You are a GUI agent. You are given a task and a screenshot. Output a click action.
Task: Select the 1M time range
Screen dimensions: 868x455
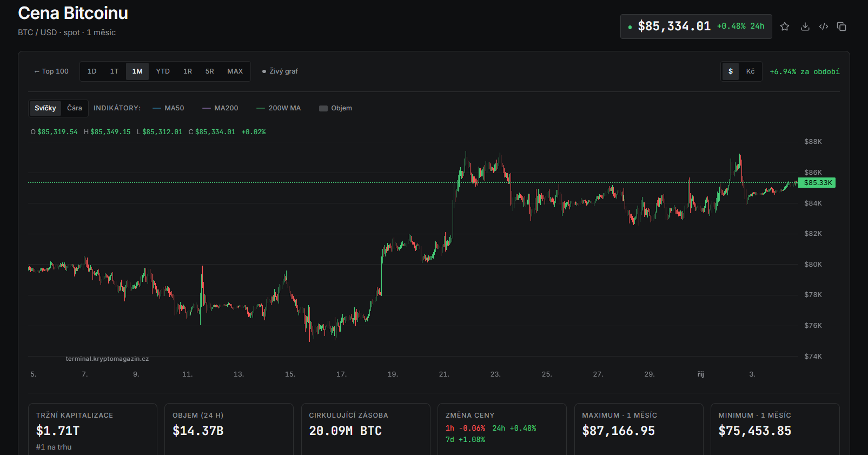pos(137,71)
